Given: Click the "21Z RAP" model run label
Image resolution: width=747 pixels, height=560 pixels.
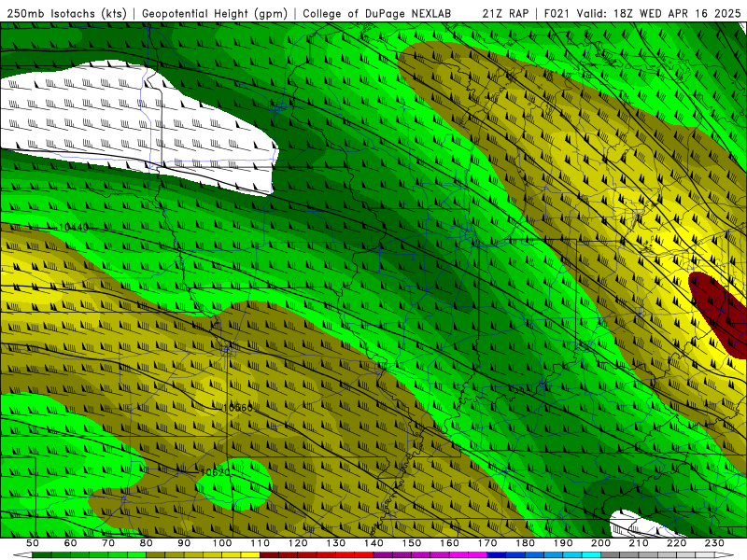Looking at the screenshot, I should click(x=505, y=13).
